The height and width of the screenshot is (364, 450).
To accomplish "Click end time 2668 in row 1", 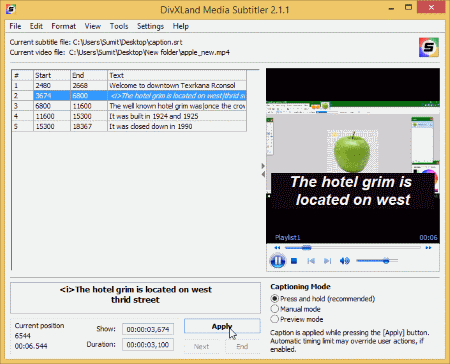I will pos(89,85).
